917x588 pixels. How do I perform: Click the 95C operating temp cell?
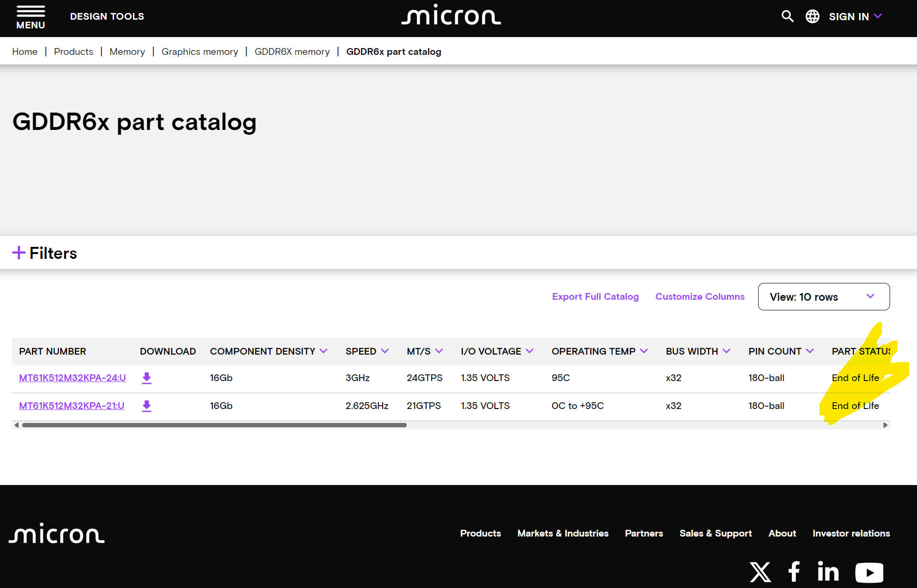(x=561, y=378)
